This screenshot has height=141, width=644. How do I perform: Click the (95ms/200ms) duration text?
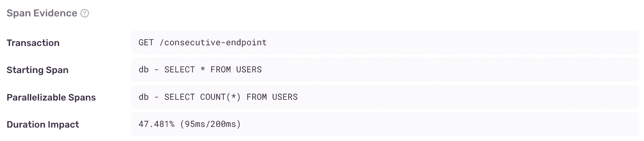click(210, 124)
